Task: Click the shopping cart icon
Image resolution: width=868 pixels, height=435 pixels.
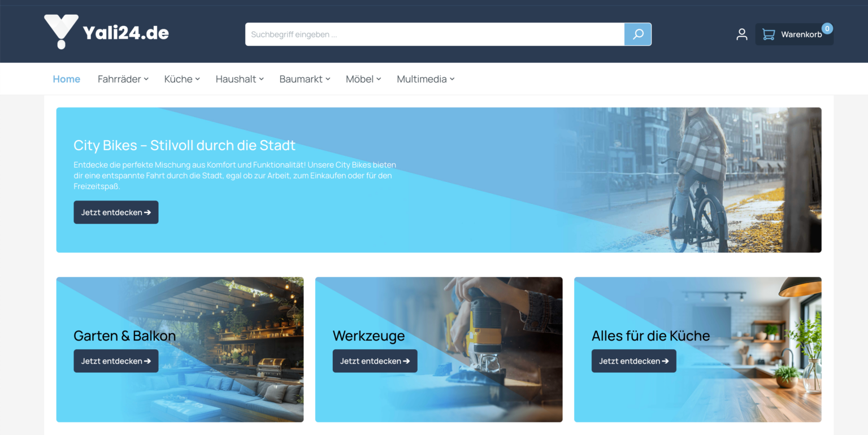Action: pos(768,34)
